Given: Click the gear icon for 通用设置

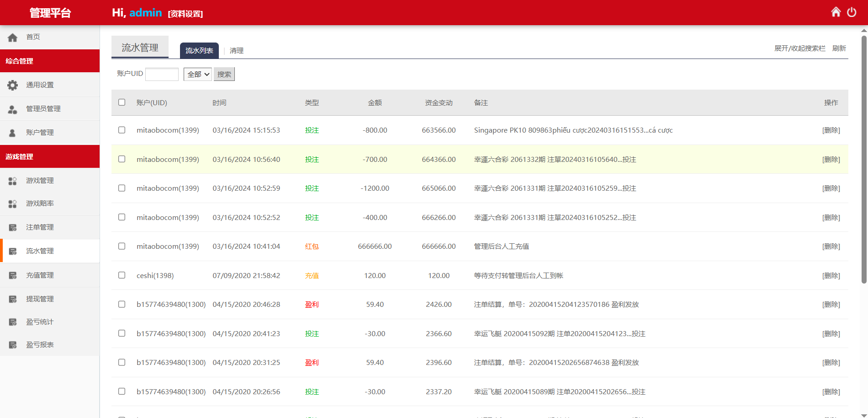Looking at the screenshot, I should [13, 85].
